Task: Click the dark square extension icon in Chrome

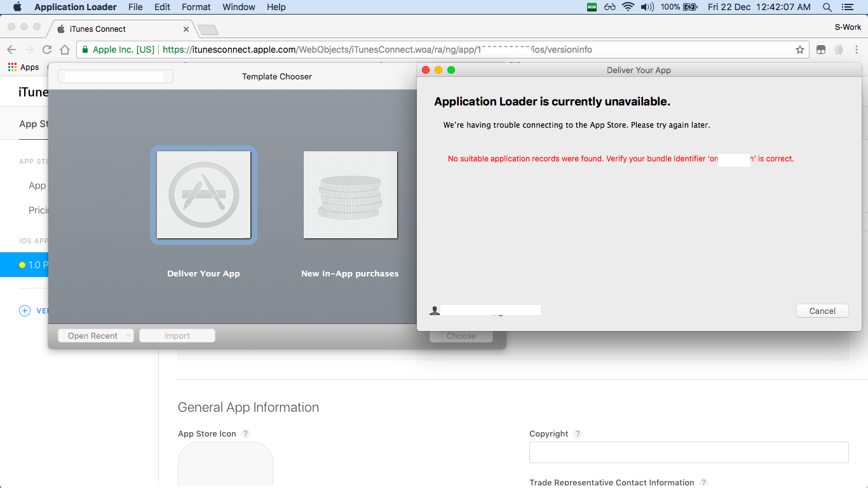Action: (x=821, y=50)
